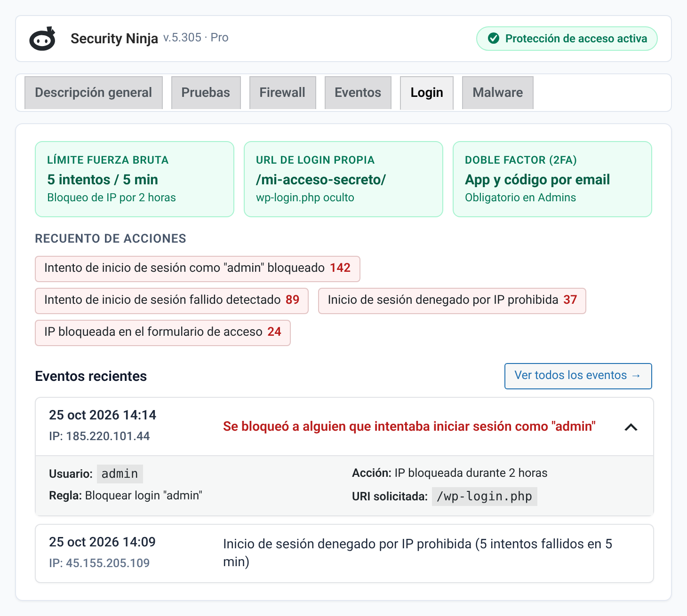Open the Malware tab
687x616 pixels.
point(498,93)
